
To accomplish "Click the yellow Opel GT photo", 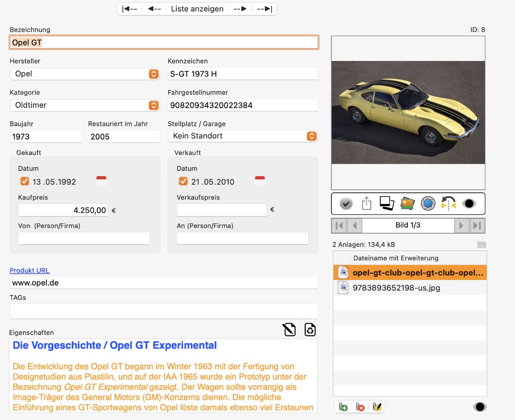I will pyautogui.click(x=408, y=113).
